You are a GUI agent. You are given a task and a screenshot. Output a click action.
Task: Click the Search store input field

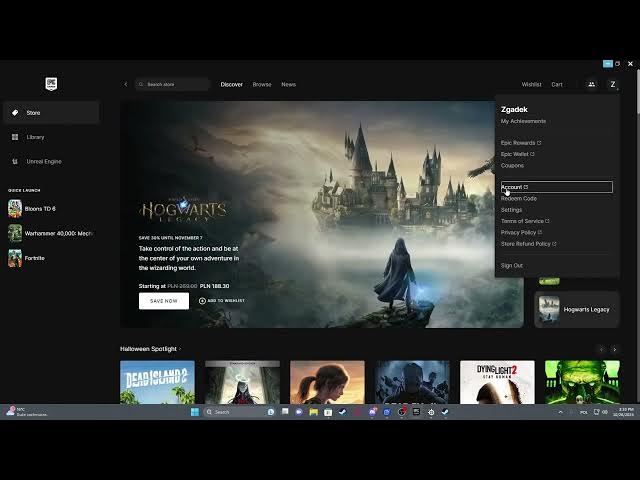(173, 84)
